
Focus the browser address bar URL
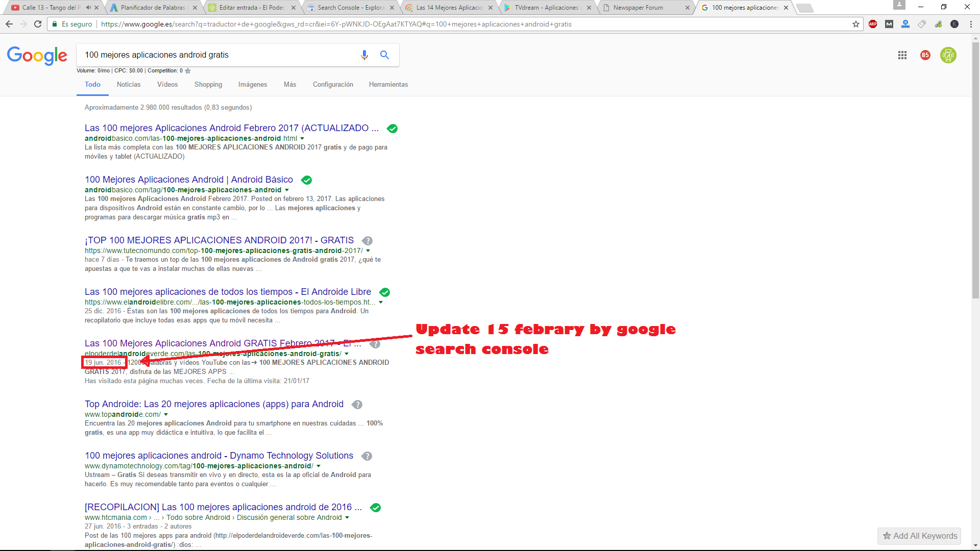(336, 24)
